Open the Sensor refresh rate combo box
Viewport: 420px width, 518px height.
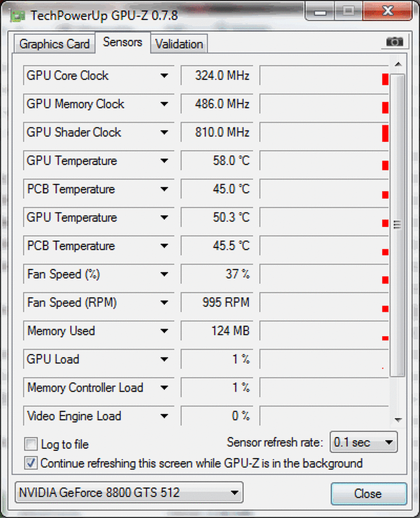(363, 442)
